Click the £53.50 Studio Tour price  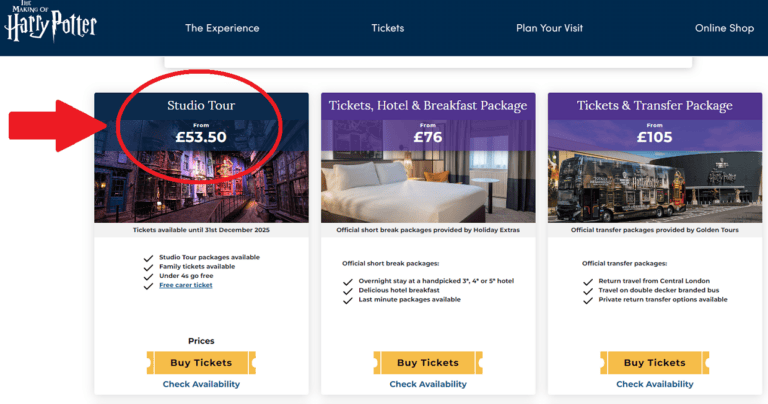point(201,136)
